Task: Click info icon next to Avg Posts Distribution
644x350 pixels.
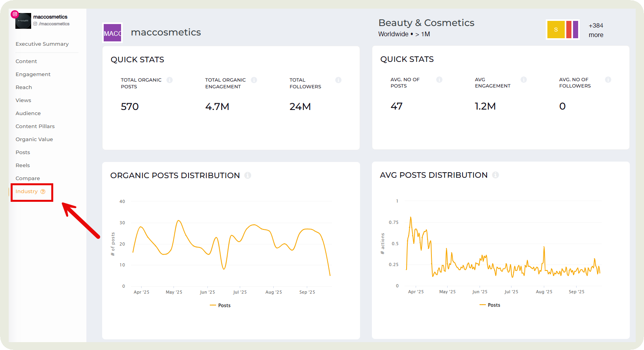Action: 495,175
